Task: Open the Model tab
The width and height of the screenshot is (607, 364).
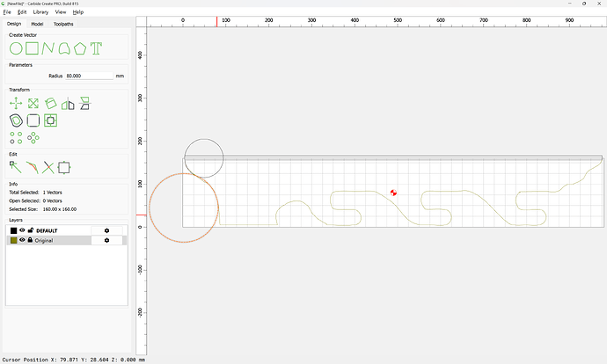Action: (37, 24)
